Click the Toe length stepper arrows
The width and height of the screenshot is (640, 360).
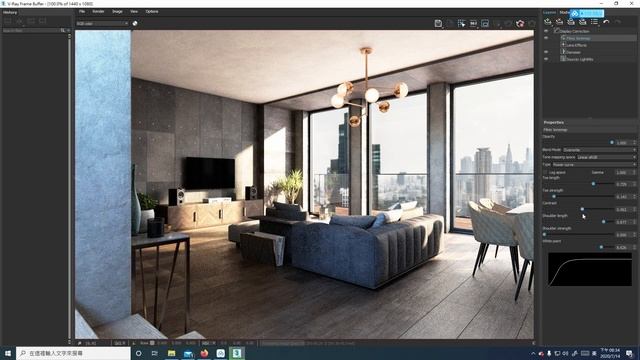634,184
